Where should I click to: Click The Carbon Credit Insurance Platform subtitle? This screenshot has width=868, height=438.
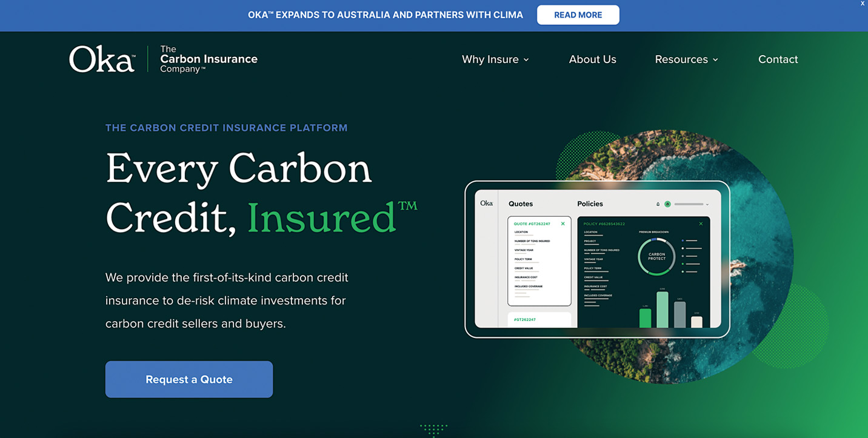[227, 128]
